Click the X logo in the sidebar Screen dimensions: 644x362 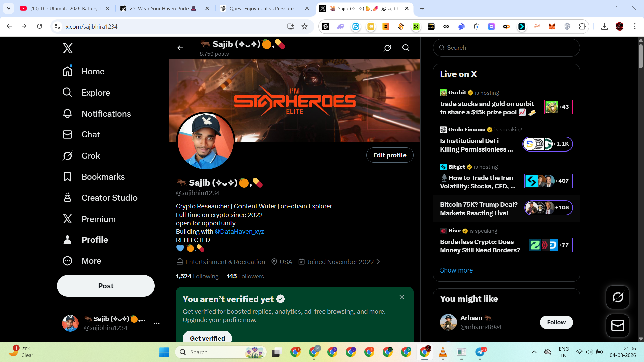click(x=68, y=48)
